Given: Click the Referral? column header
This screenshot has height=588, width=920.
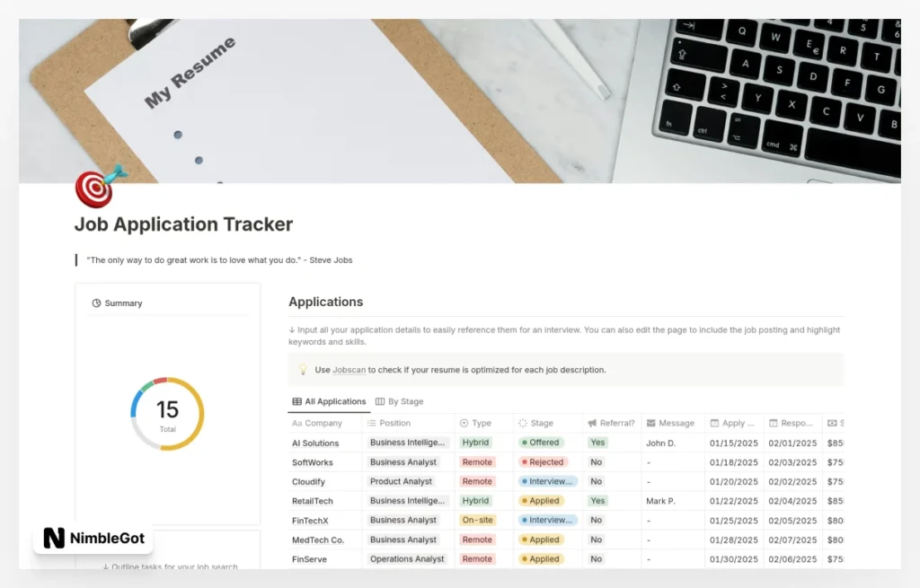Looking at the screenshot, I should (x=611, y=423).
